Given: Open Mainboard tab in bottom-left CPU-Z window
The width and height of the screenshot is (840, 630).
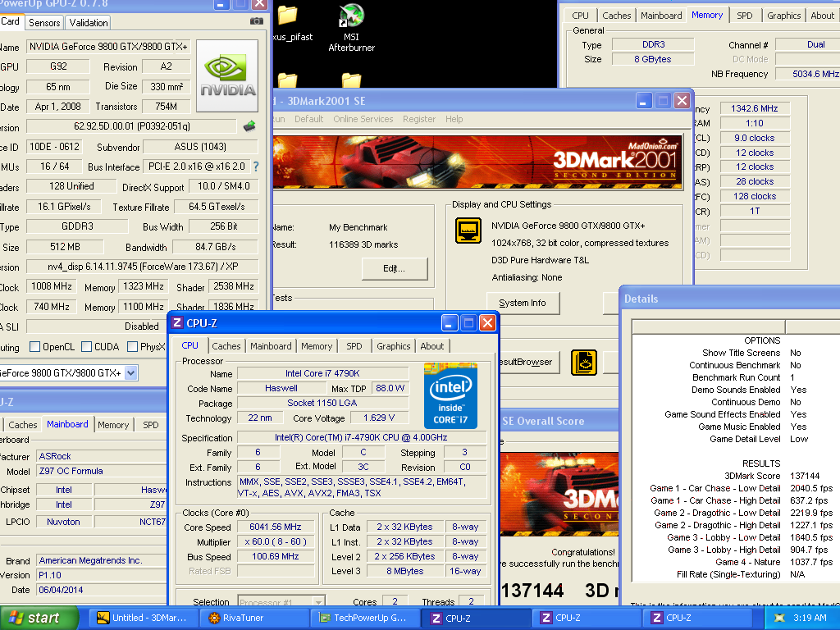Looking at the screenshot, I should 67,424.
